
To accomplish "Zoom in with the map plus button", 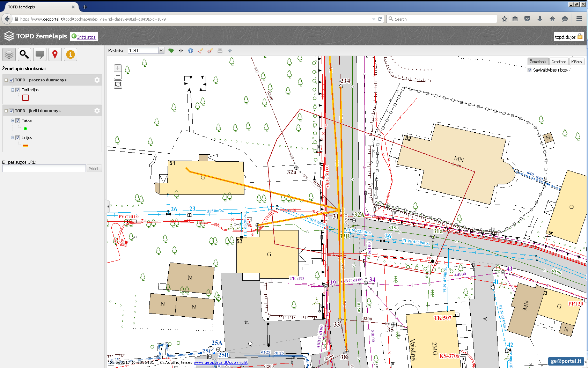I will pyautogui.click(x=118, y=68).
